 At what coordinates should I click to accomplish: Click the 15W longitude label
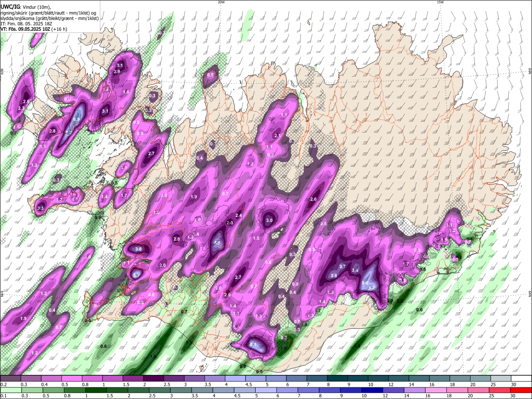click(x=440, y=2)
